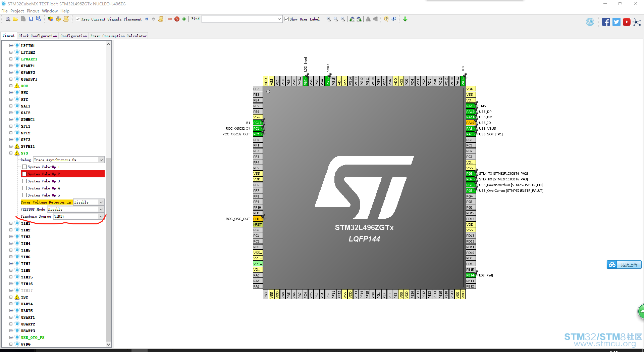
Task: Collapse the SYS tree node
Action: [x=11, y=153]
